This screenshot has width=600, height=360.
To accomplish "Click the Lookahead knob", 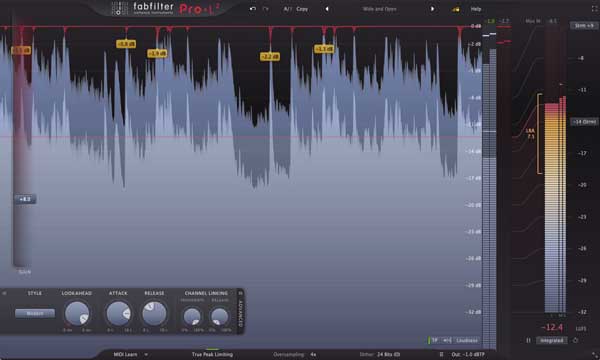I will pyautogui.click(x=77, y=314).
